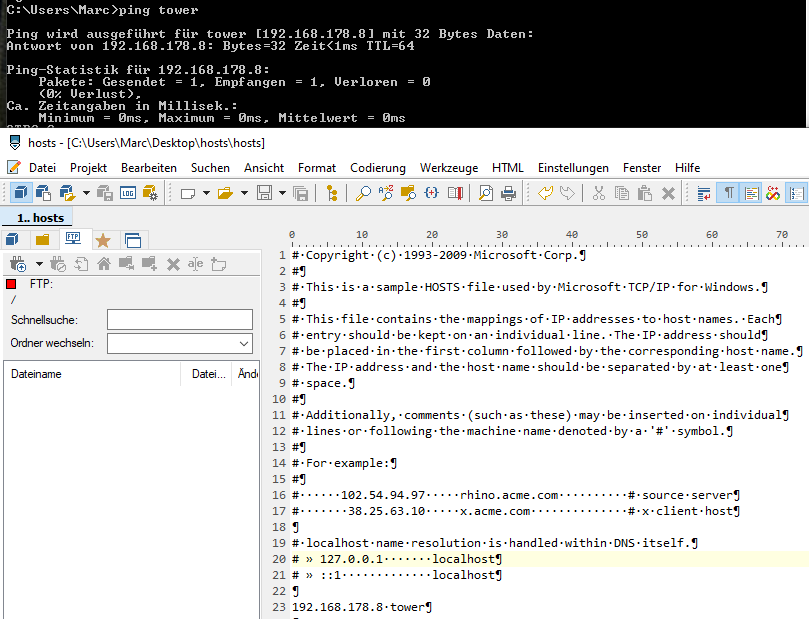Image resolution: width=809 pixels, height=619 pixels.
Task: Click the C++ infinity icon
Action: (x=773, y=193)
